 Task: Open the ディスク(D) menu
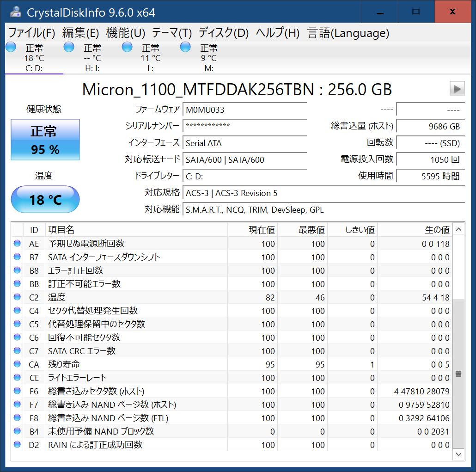223,33
